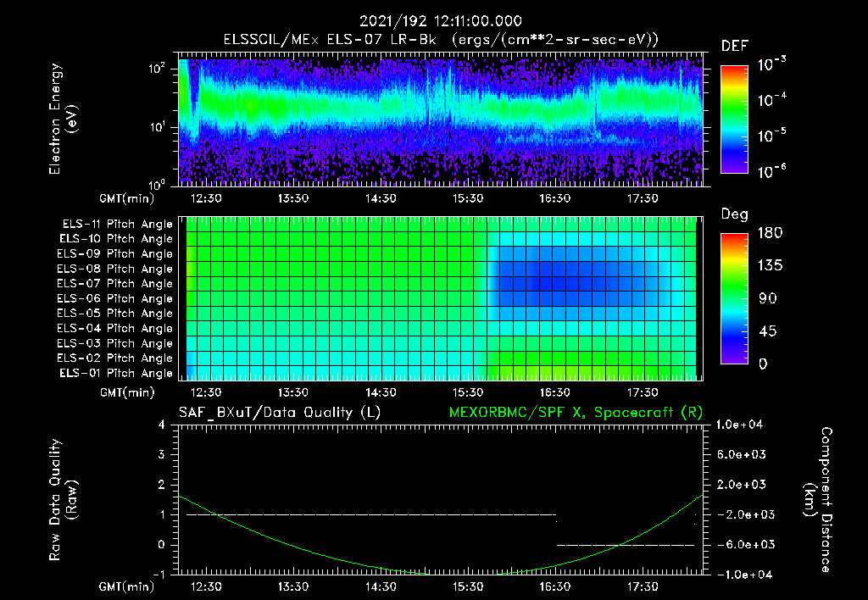Click the ELS-01 Pitch Angle row label
This screenshot has width=868, height=600.
coord(115,373)
